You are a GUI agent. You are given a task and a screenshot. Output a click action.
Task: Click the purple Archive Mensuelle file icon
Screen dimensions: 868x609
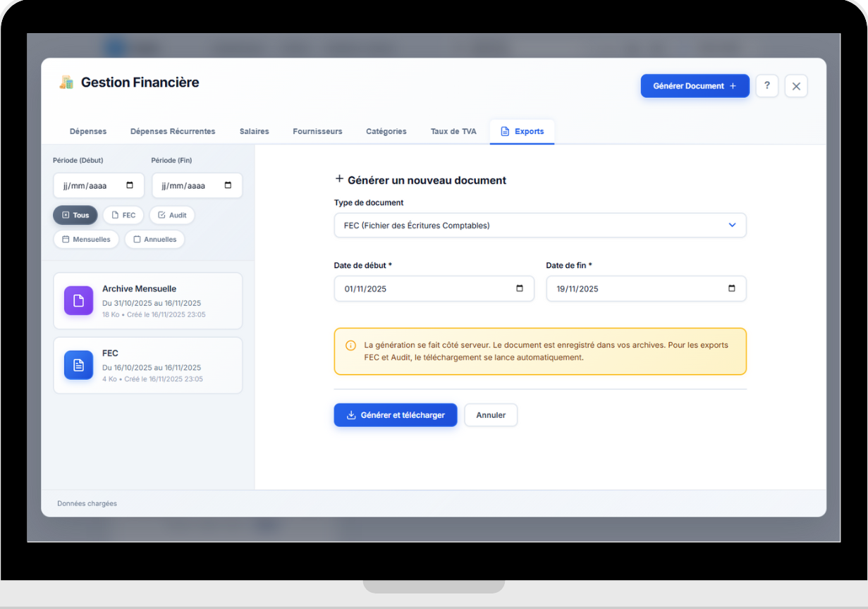(78, 300)
